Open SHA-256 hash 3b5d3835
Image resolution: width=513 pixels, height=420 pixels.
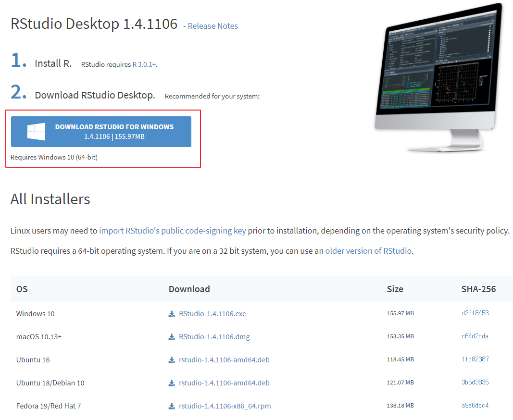click(x=475, y=383)
